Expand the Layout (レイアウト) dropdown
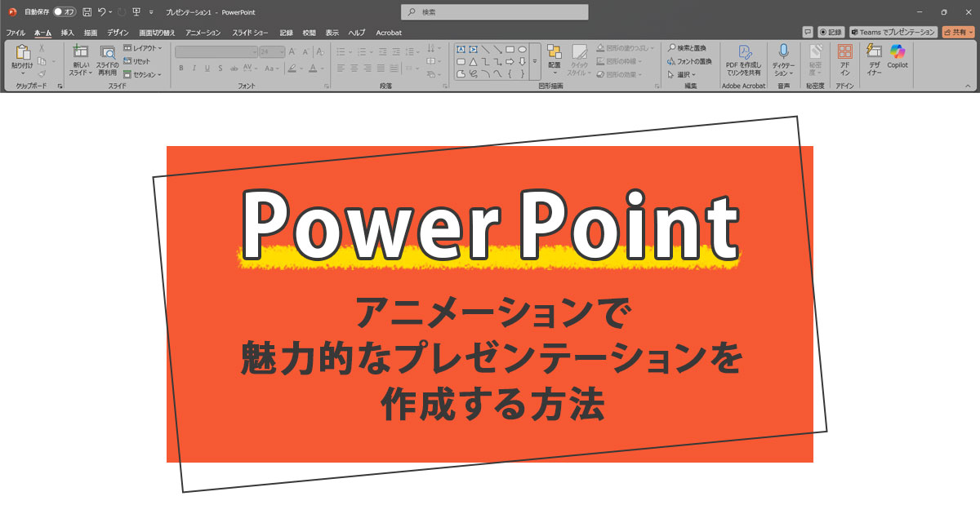 [x=142, y=48]
